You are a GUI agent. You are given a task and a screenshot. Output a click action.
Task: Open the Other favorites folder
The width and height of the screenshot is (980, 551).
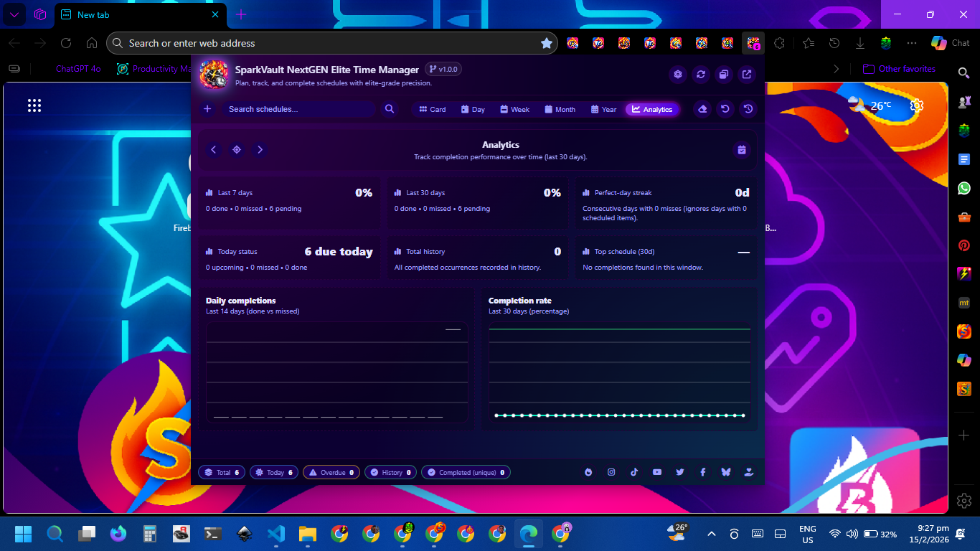[899, 69]
